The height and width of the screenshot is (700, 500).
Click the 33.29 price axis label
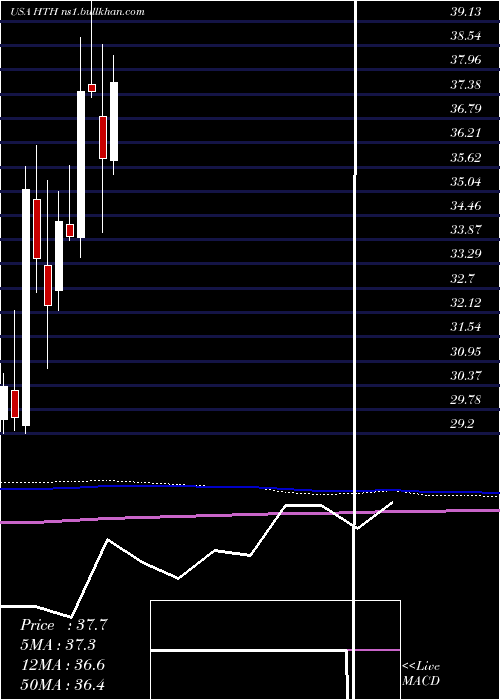click(466, 254)
